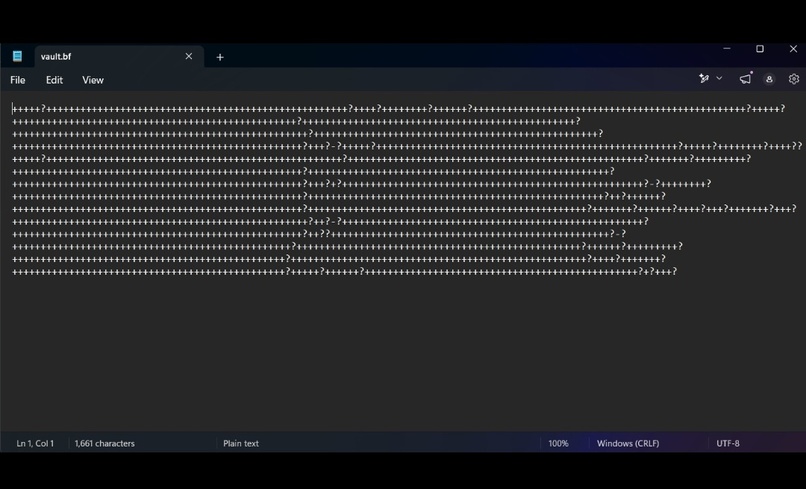Screen dimensions: 806x489
Task: Expand the Copilot dropdown arrow
Action: [x=719, y=78]
